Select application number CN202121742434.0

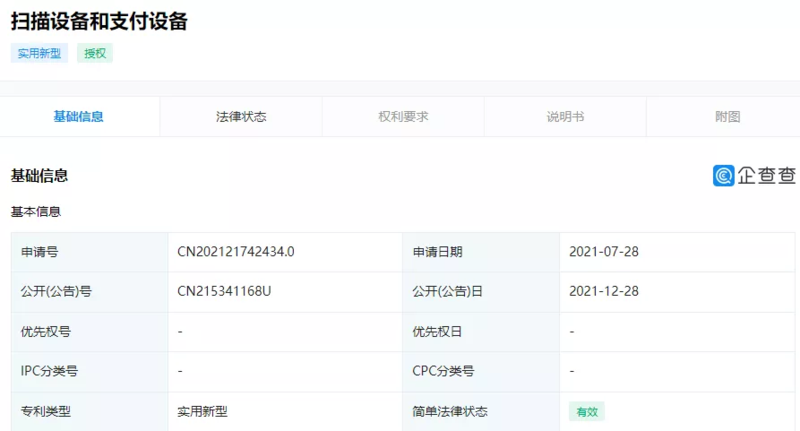[236, 252]
